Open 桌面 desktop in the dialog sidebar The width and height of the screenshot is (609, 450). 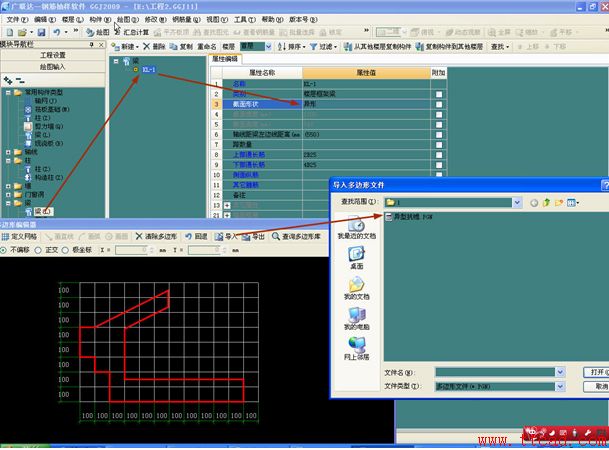click(x=357, y=258)
